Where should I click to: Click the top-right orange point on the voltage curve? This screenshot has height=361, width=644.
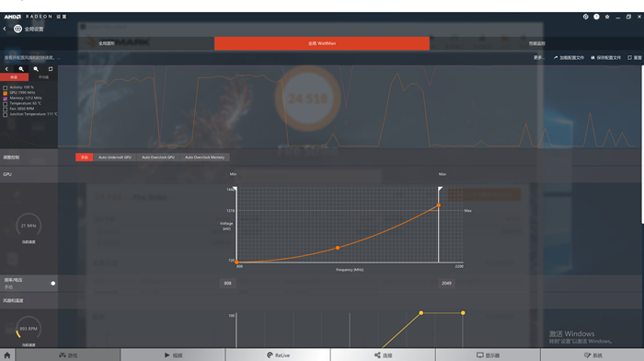pyautogui.click(x=439, y=205)
